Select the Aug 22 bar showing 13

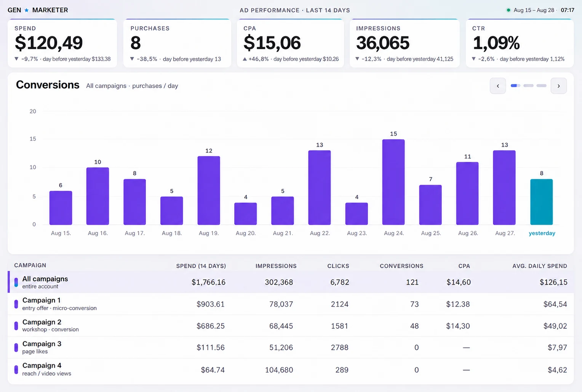click(x=320, y=187)
